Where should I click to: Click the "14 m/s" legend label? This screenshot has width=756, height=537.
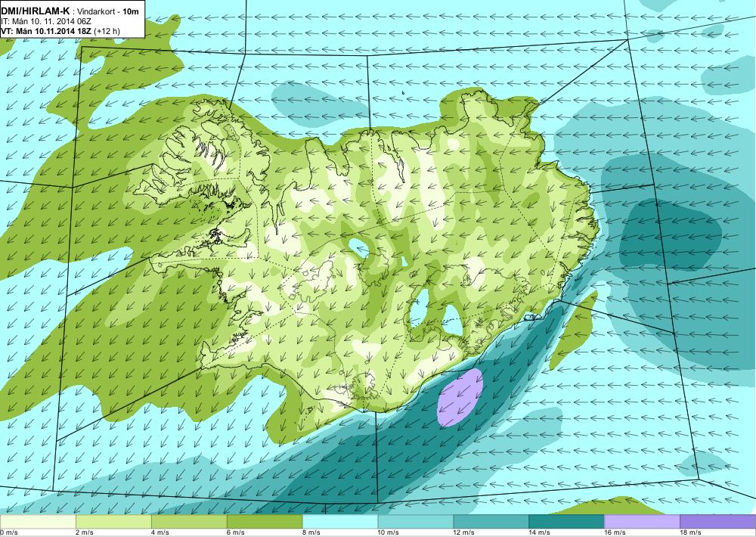540,532
